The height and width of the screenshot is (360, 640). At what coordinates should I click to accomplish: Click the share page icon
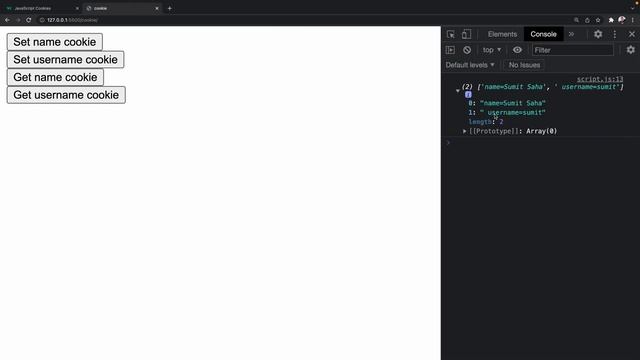coord(587,20)
